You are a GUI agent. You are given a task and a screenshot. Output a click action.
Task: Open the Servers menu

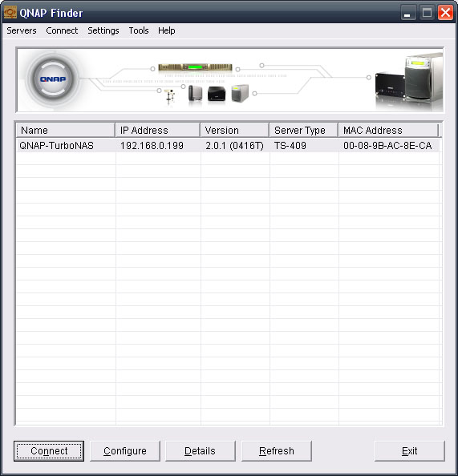coord(22,30)
